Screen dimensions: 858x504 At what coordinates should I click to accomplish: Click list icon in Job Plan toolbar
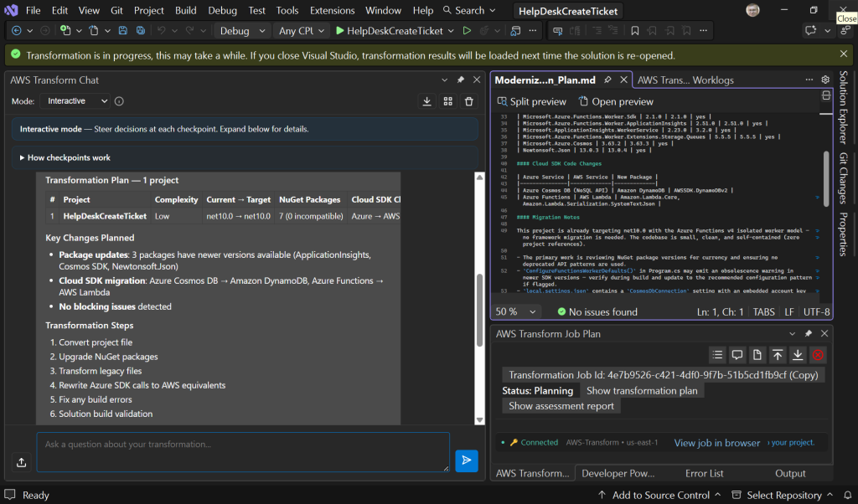click(717, 355)
